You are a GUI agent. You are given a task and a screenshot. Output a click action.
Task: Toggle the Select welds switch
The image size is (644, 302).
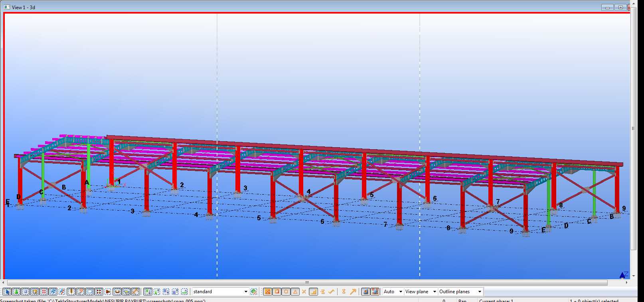pyautogui.click(x=71, y=292)
